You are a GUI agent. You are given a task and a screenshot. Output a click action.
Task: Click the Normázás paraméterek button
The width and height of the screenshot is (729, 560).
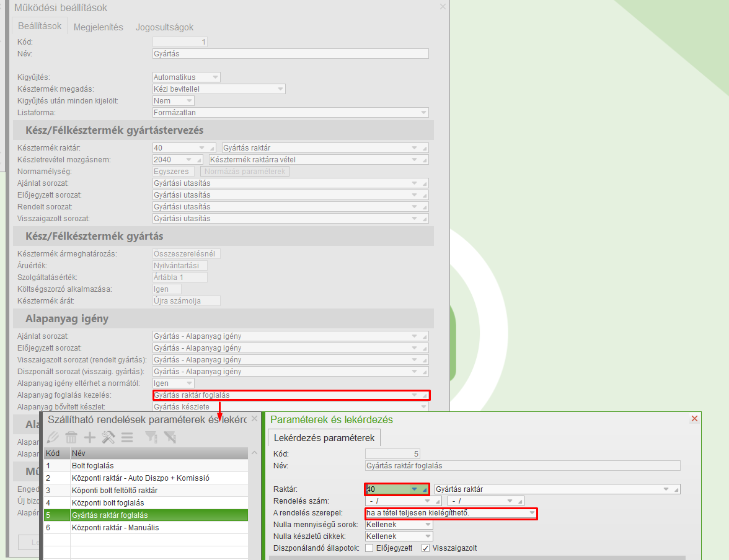245,172
